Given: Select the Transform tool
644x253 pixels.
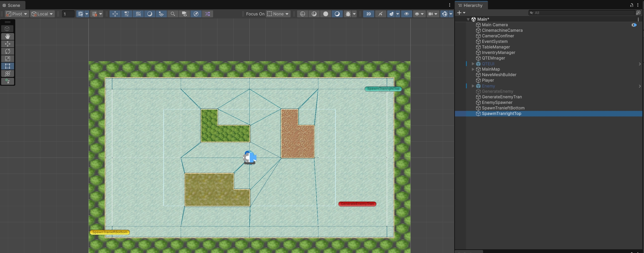Looking at the screenshot, I should (x=7, y=73).
